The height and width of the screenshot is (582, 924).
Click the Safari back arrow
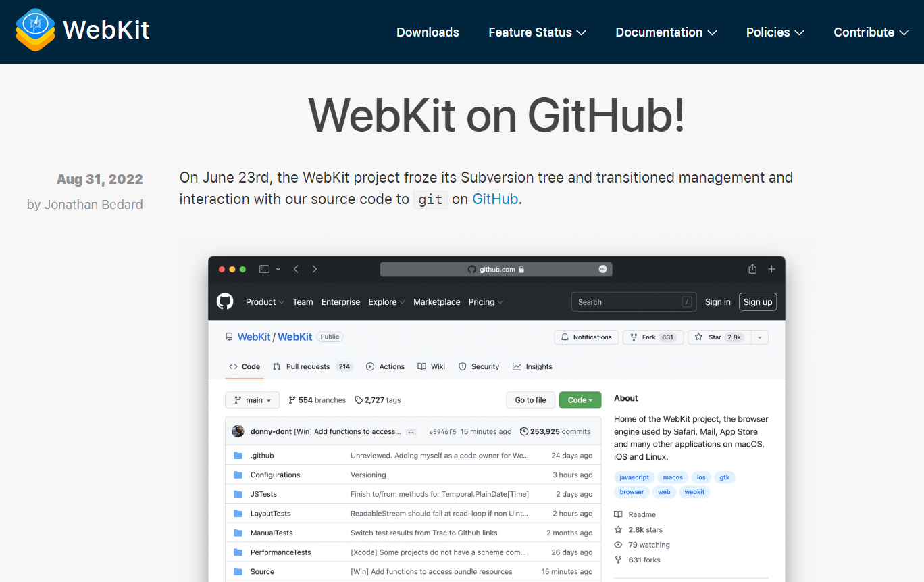click(x=296, y=269)
